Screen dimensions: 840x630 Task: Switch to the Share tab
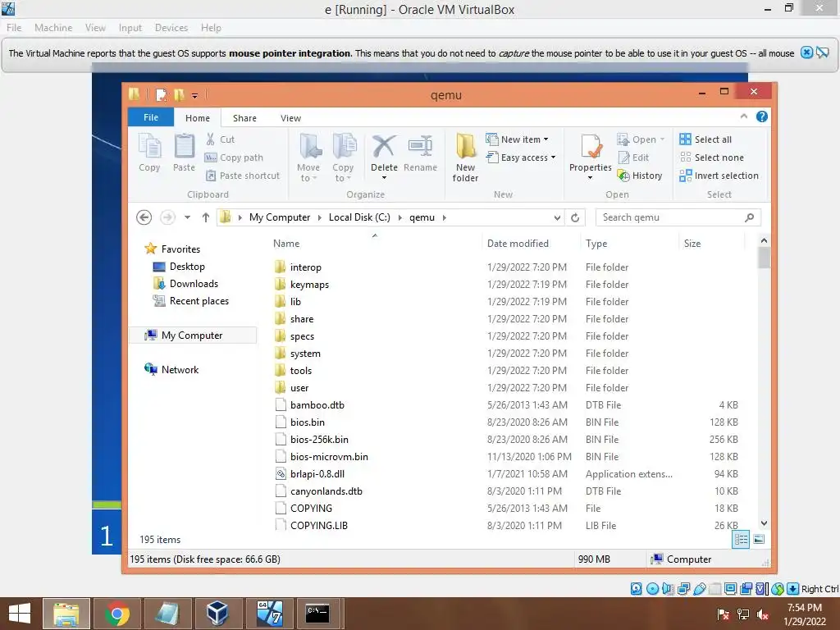pos(244,118)
